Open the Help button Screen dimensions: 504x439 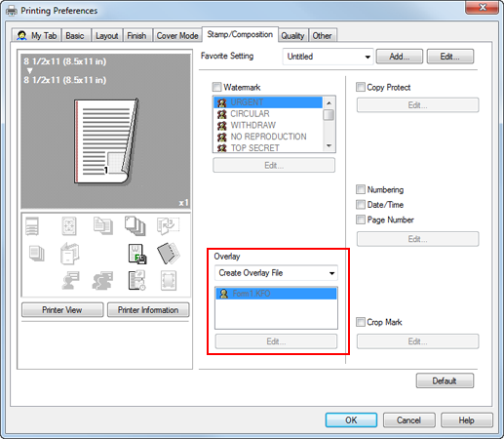(x=467, y=420)
